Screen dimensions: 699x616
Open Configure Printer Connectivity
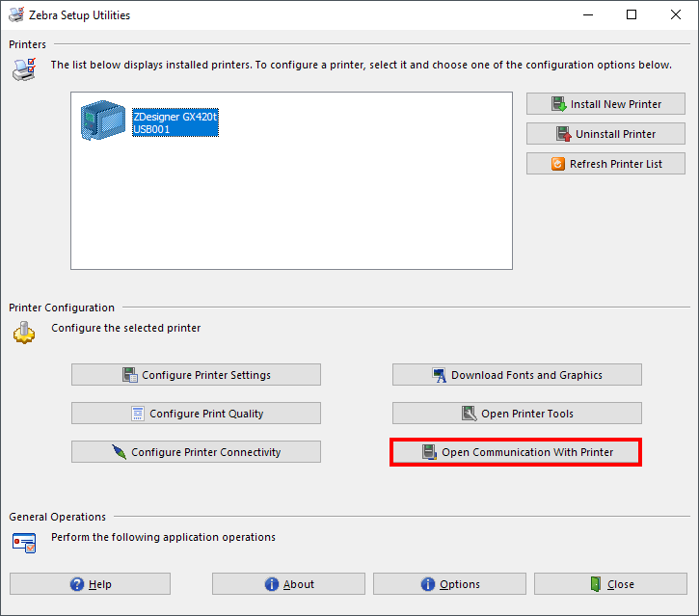coord(196,452)
